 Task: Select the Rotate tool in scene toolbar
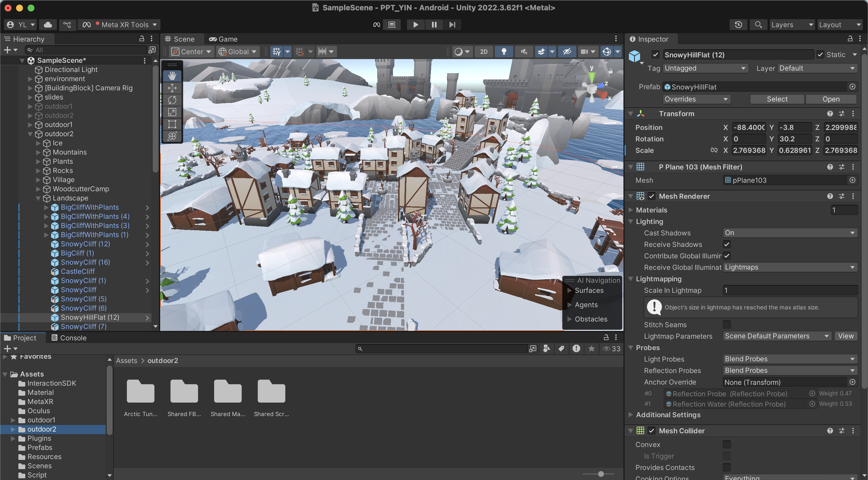point(172,100)
